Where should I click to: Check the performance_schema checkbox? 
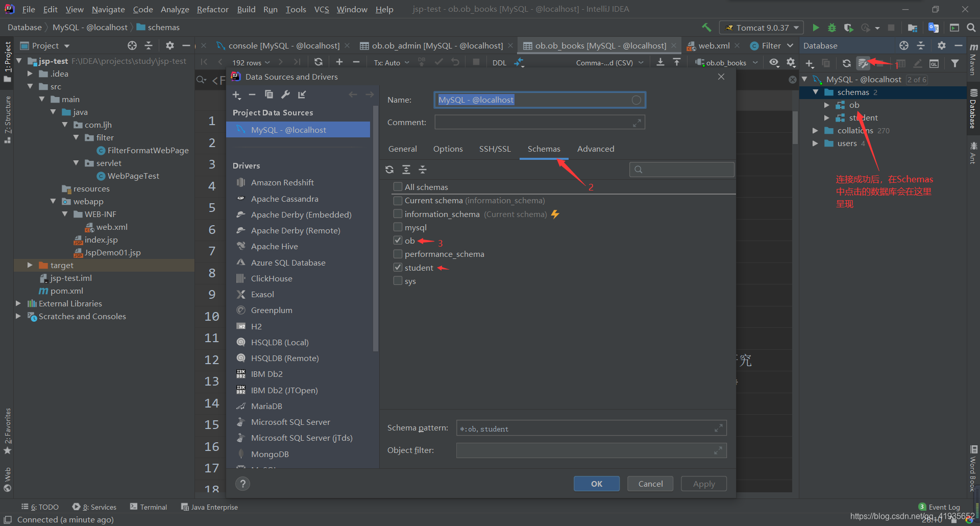point(398,254)
